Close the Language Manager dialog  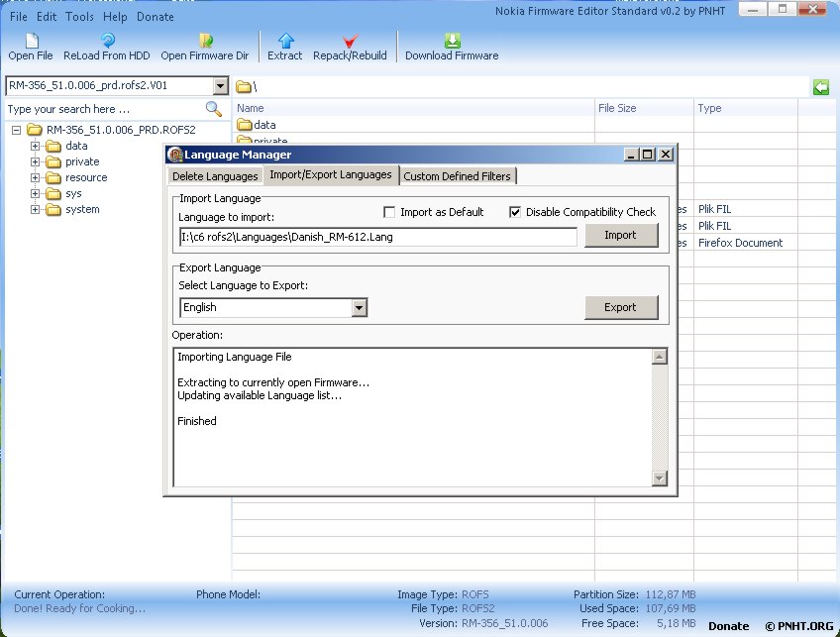tap(666, 155)
